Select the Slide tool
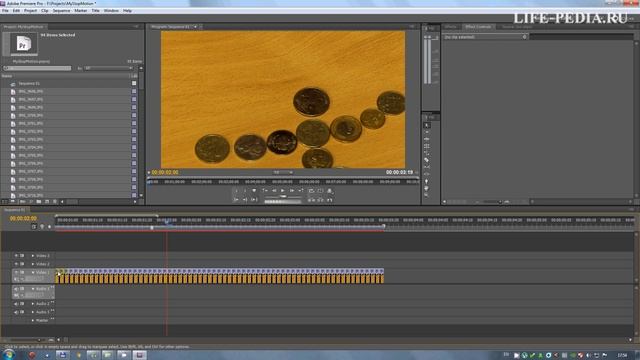 coord(427,174)
